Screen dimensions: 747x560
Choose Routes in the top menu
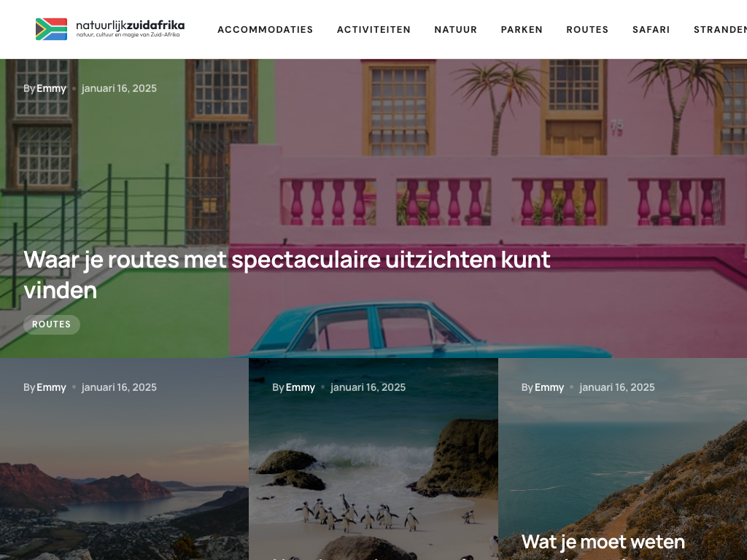587,29
